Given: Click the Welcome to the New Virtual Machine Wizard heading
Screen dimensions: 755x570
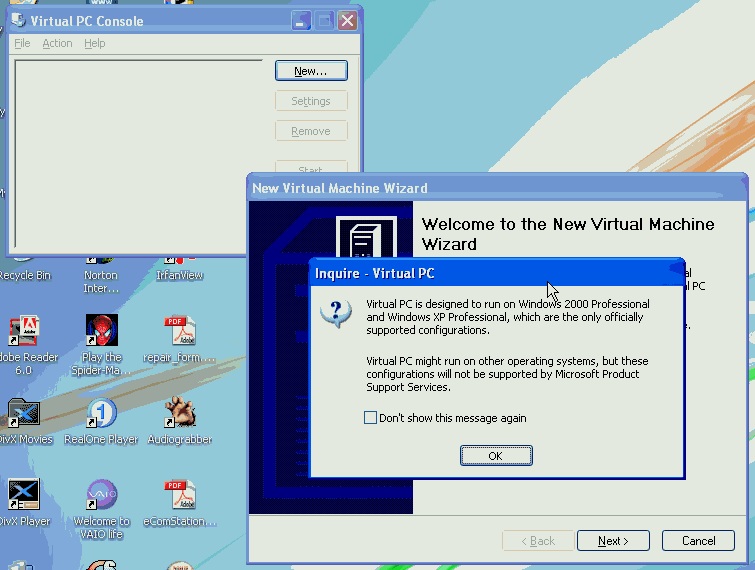Looking at the screenshot, I should (568, 234).
